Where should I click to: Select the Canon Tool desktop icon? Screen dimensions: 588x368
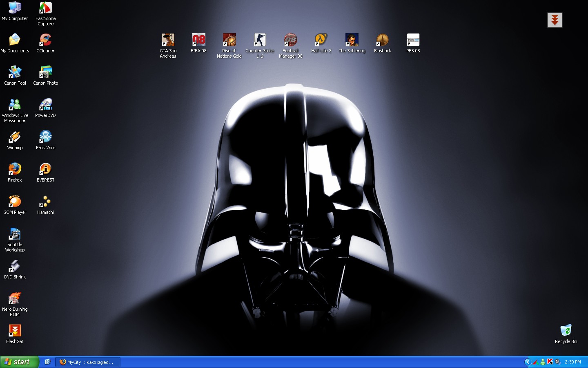15,76
